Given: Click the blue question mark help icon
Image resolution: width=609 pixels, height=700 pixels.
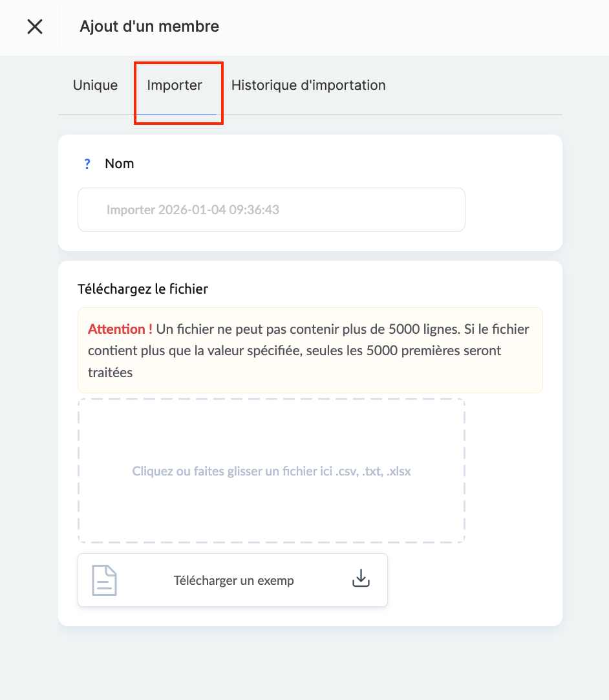Looking at the screenshot, I should coord(88,164).
